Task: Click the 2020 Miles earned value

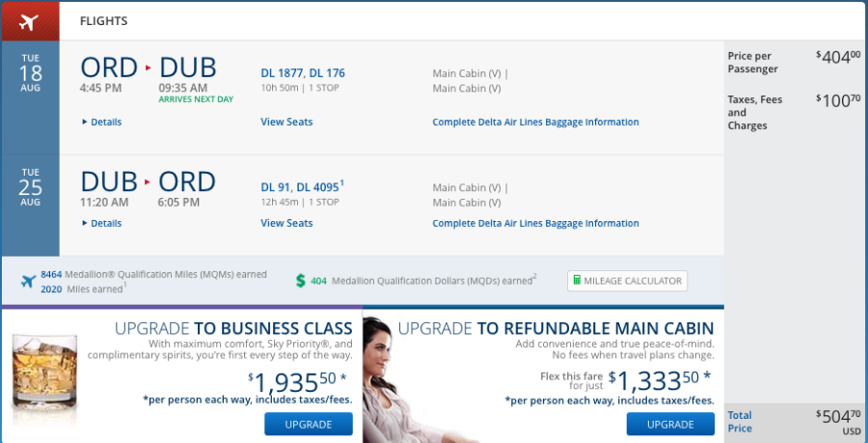Action: point(51,289)
